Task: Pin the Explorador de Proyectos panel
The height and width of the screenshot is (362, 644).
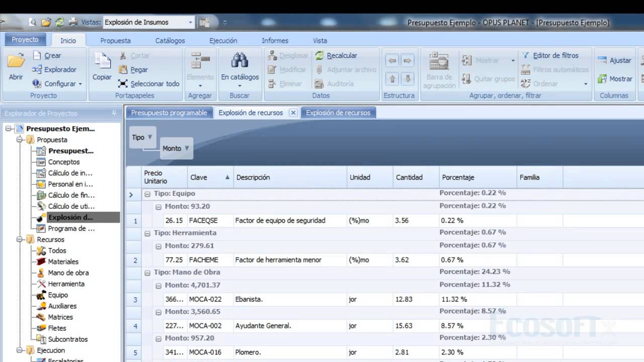Action: coord(114,114)
